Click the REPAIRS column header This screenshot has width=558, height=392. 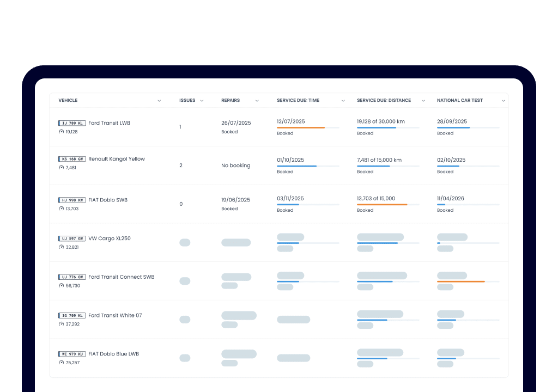231,100
